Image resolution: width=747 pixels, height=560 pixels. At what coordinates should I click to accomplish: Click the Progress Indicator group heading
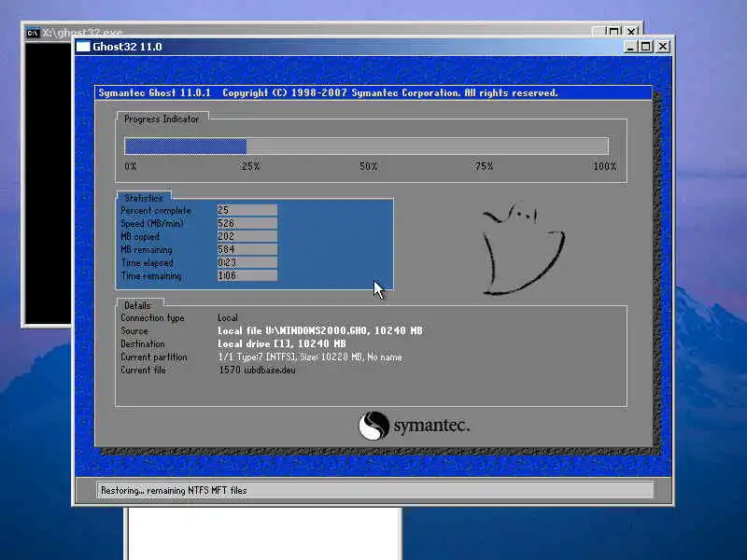(162, 119)
